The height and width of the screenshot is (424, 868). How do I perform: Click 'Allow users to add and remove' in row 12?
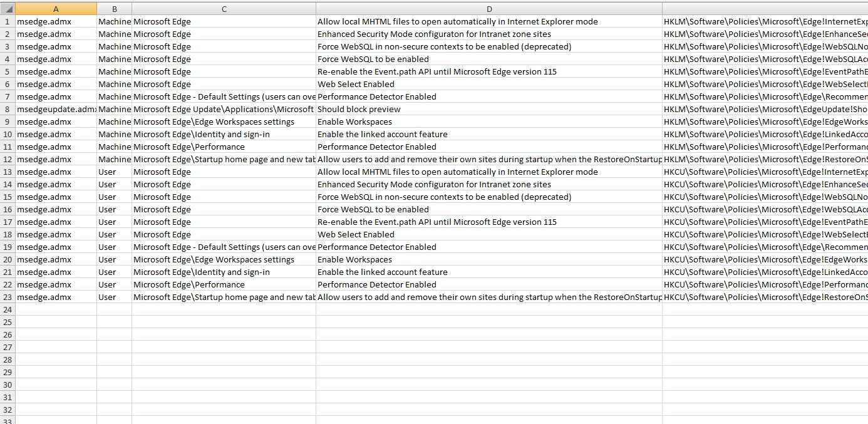point(489,159)
